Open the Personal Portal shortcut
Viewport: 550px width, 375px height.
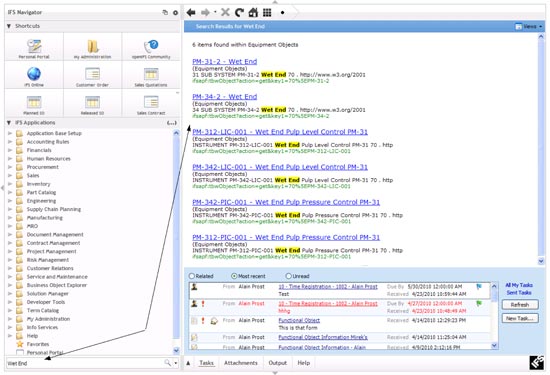[34, 48]
